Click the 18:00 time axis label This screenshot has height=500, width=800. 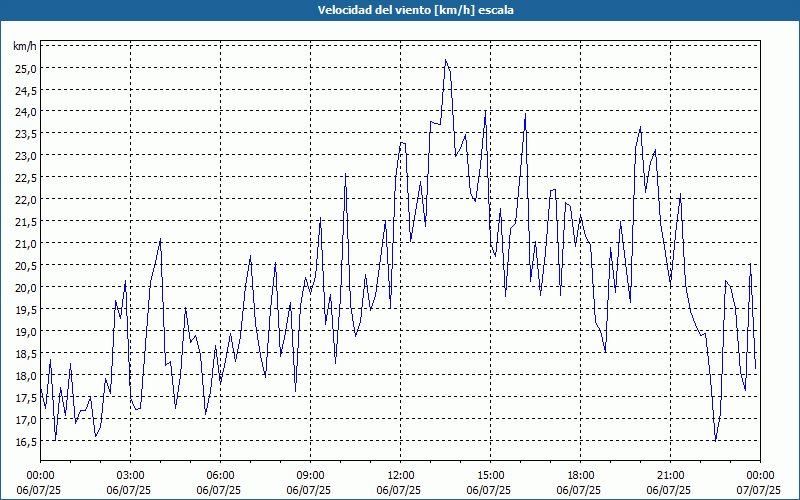[580, 475]
